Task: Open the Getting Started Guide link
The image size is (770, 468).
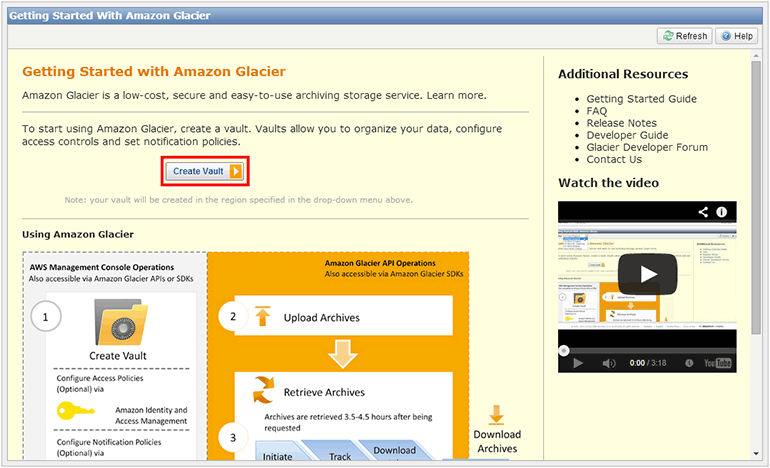Action: (641, 99)
